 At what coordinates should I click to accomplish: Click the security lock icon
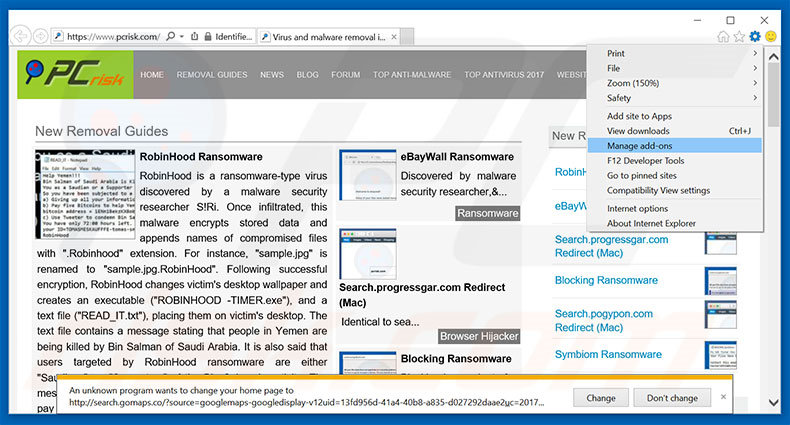pos(208,37)
